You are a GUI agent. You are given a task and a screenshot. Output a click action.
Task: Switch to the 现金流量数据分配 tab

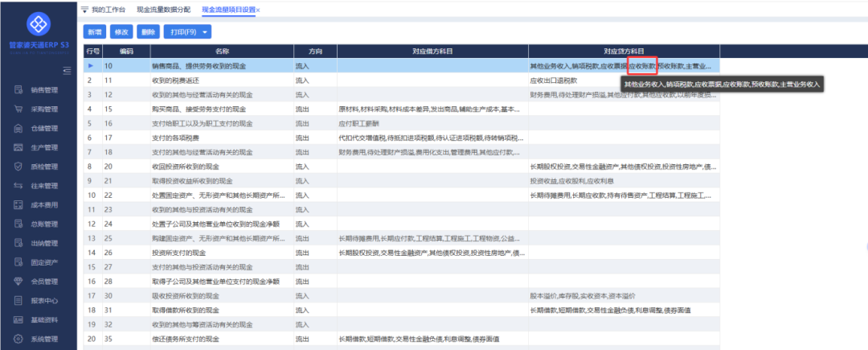tap(163, 10)
